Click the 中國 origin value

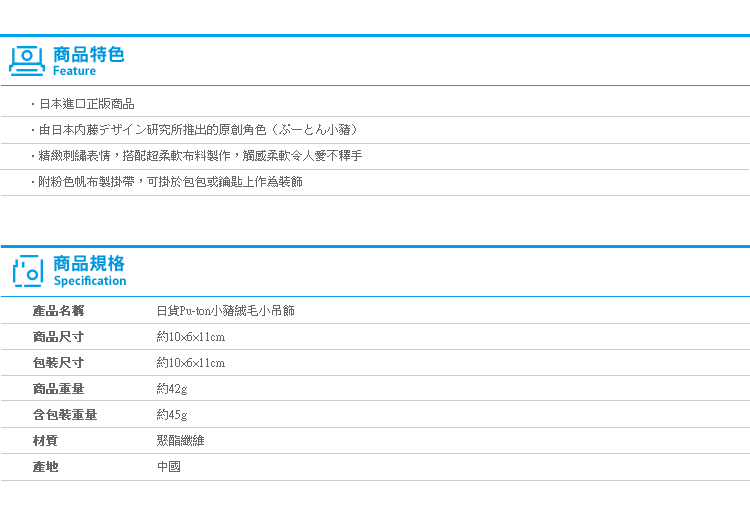(x=168, y=466)
